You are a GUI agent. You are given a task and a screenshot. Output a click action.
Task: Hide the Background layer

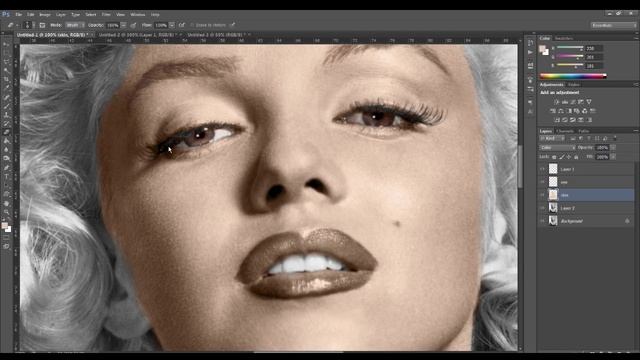(542, 221)
